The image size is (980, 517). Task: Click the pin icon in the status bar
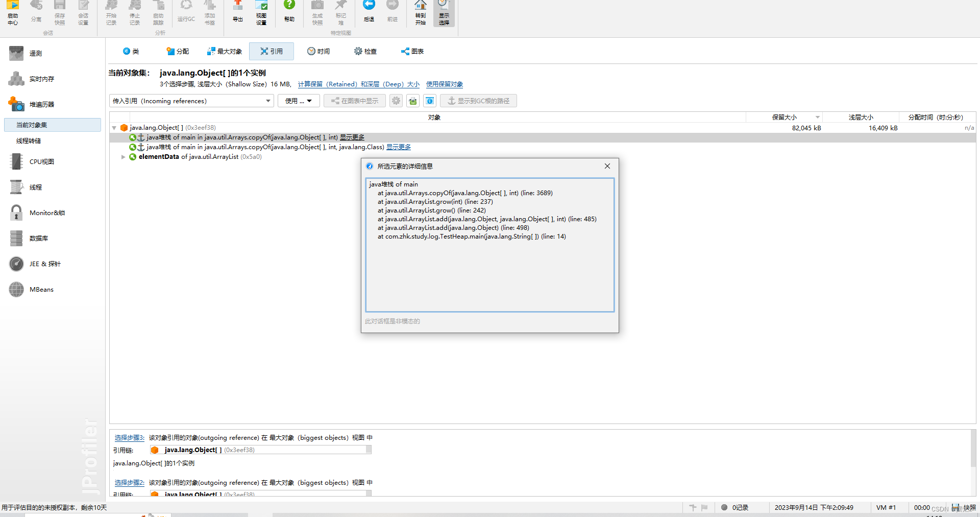point(693,507)
